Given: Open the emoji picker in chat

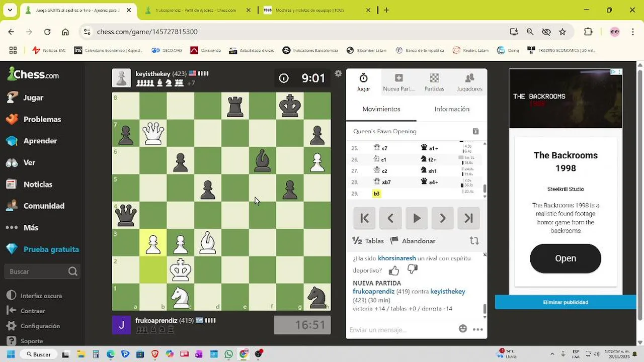Looking at the screenshot, I should click(x=463, y=329).
